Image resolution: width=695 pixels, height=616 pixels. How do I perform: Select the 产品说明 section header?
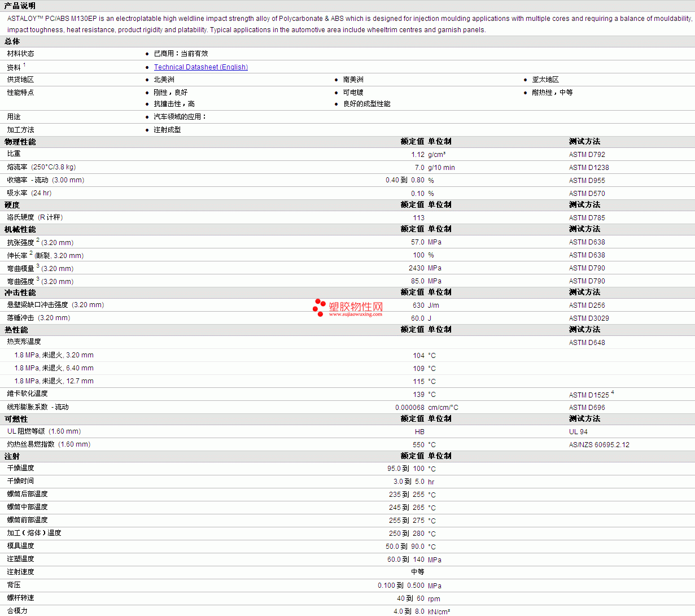20,6
